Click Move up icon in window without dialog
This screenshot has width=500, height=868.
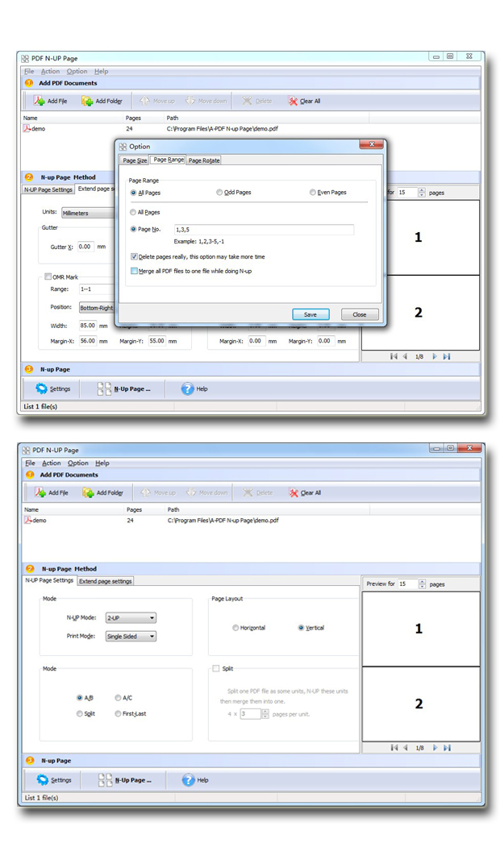click(x=146, y=492)
